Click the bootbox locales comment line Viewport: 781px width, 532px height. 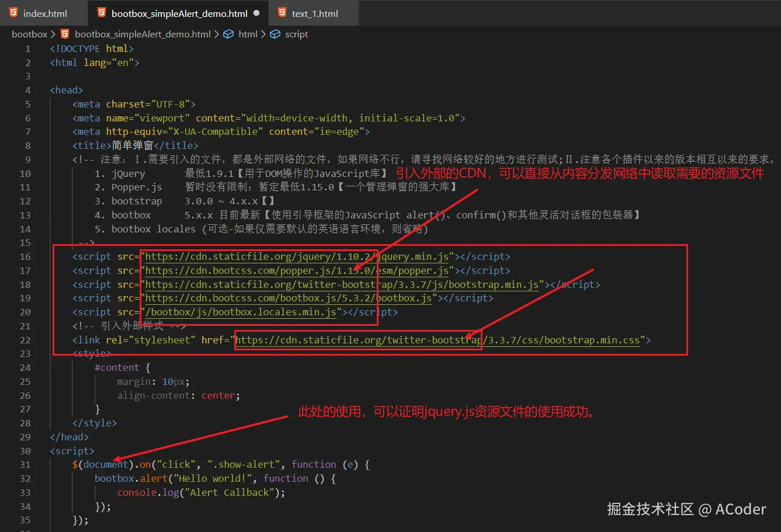point(261,229)
